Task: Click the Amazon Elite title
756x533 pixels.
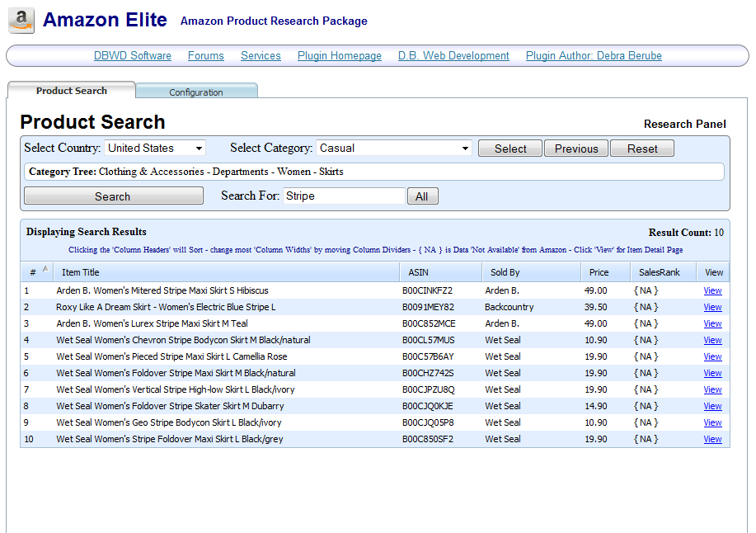Action: click(x=105, y=20)
